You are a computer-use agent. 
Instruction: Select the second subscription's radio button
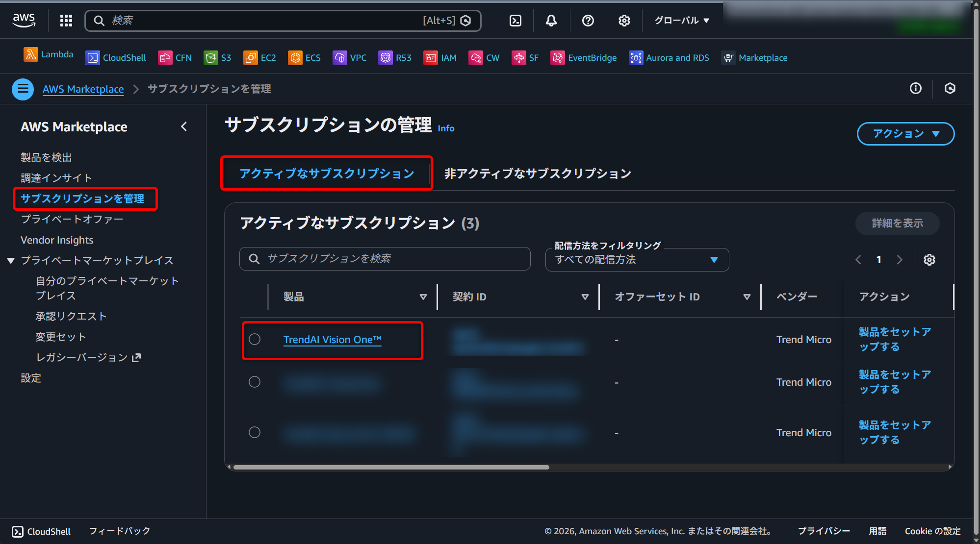point(255,382)
